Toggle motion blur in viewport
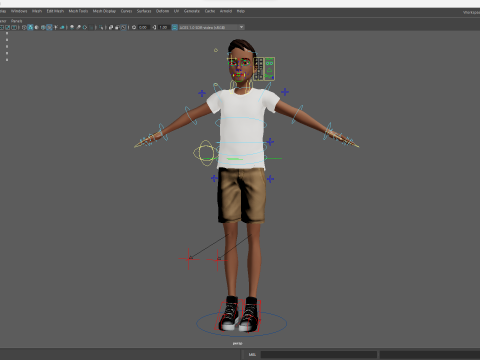The height and width of the screenshot is (360, 480). [78, 27]
